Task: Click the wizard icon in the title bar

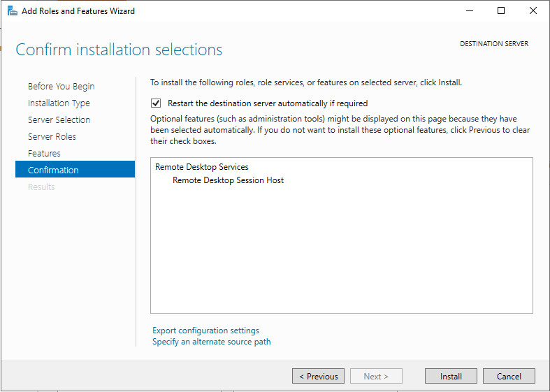Action: 12,11
